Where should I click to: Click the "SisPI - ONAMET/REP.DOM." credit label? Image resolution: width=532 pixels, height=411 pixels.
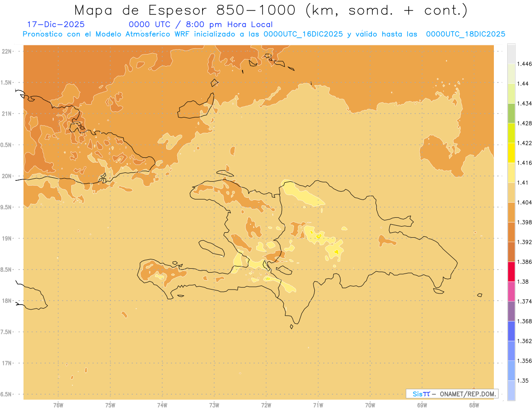click(x=452, y=394)
